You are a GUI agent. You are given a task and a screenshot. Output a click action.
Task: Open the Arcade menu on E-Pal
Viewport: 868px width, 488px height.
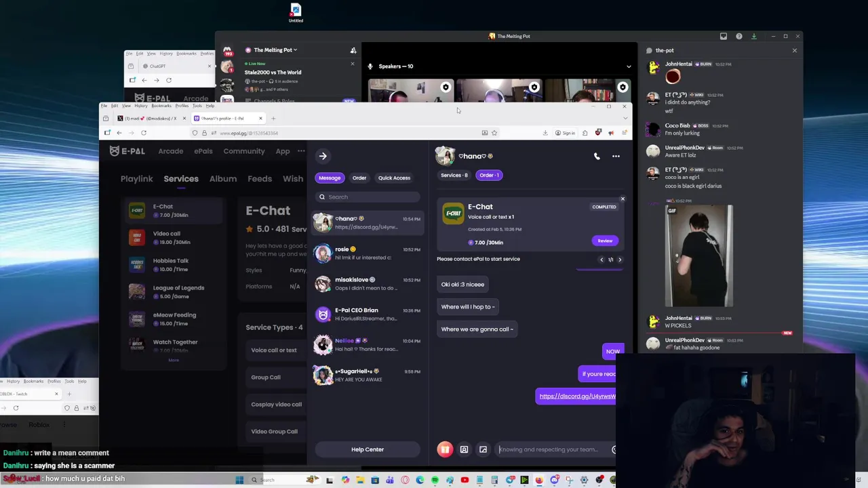[x=171, y=151]
